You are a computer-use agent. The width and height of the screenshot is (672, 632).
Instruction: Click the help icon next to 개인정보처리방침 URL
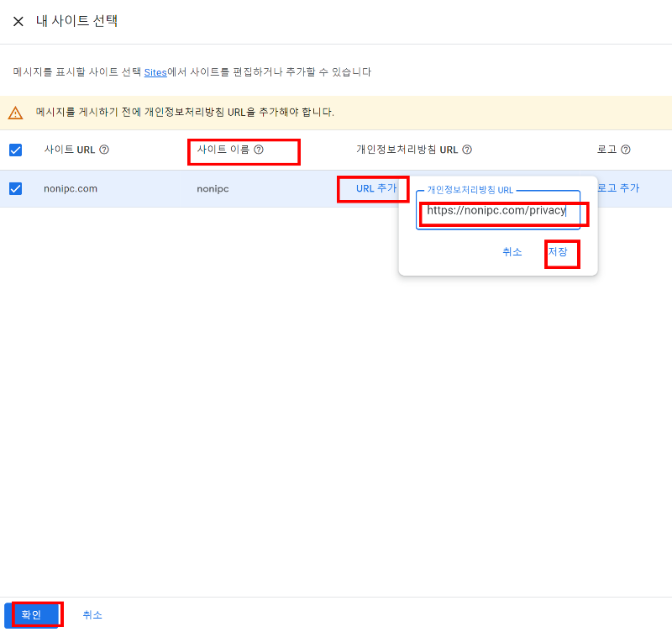[466, 150]
